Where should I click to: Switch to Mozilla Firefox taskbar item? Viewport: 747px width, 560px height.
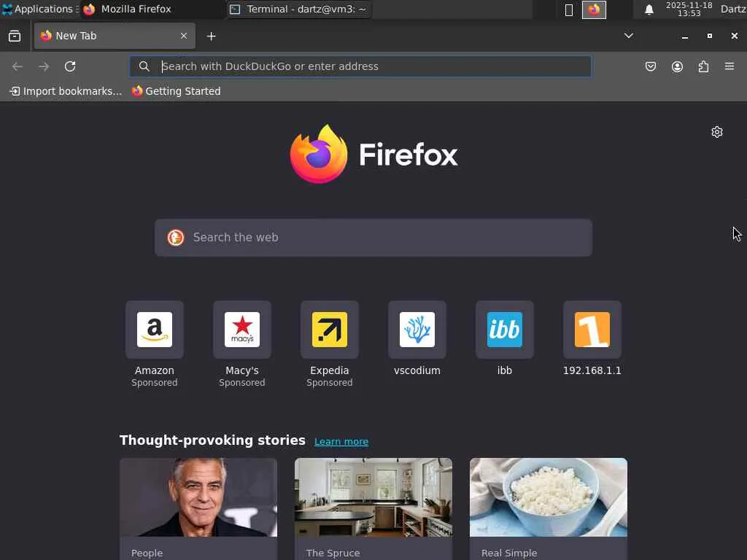tap(152, 9)
